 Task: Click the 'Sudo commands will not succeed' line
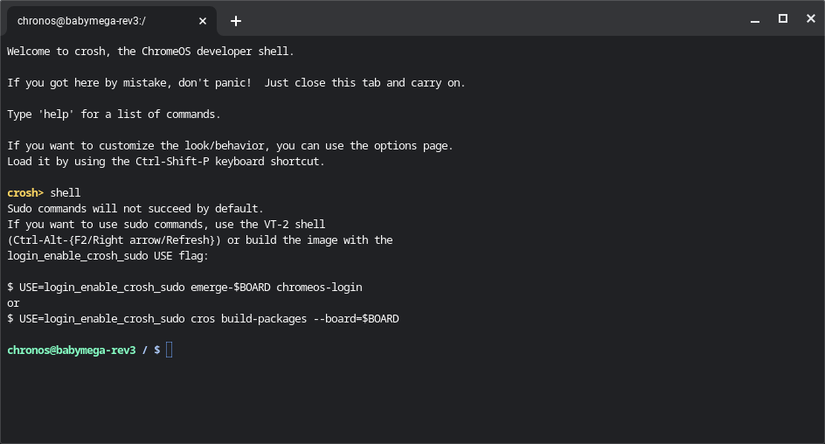tap(135, 208)
